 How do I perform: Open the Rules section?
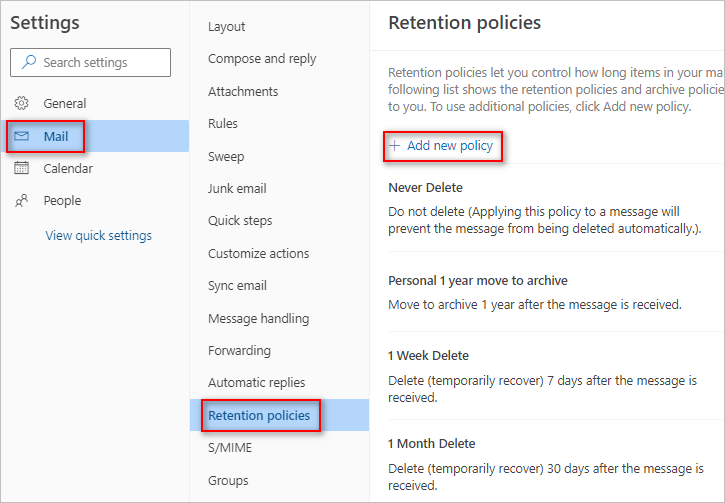[x=223, y=123]
